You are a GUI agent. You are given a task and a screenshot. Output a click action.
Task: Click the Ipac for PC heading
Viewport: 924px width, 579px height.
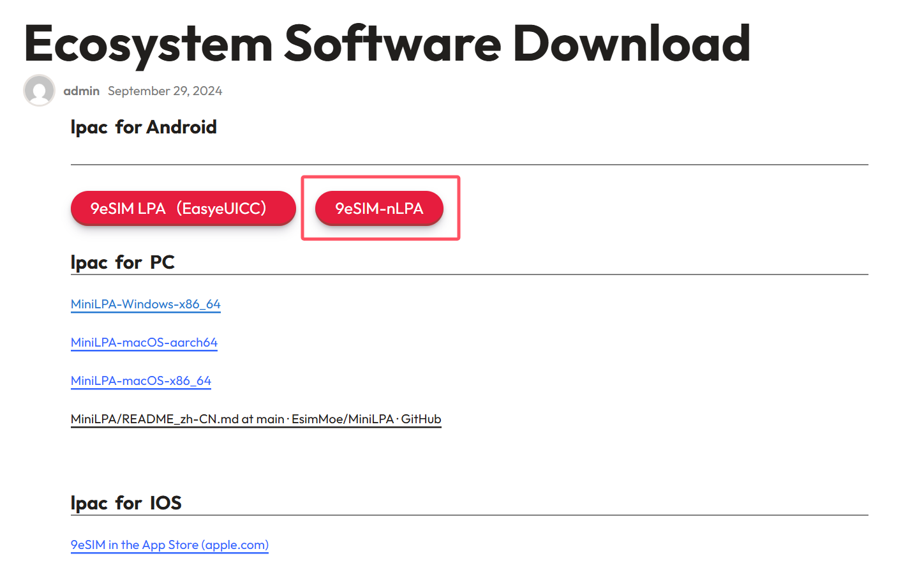pyautogui.click(x=123, y=262)
